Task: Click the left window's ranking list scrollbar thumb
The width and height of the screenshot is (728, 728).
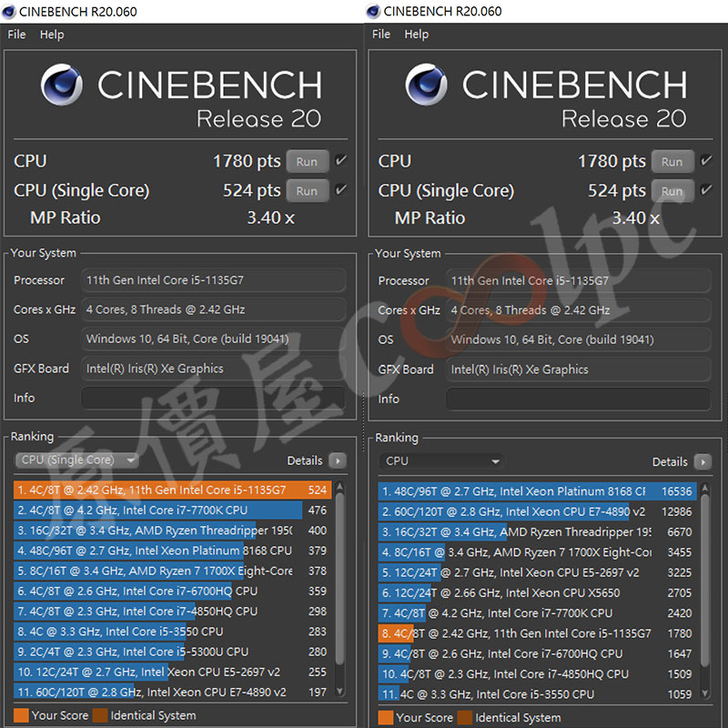Action: click(x=339, y=579)
